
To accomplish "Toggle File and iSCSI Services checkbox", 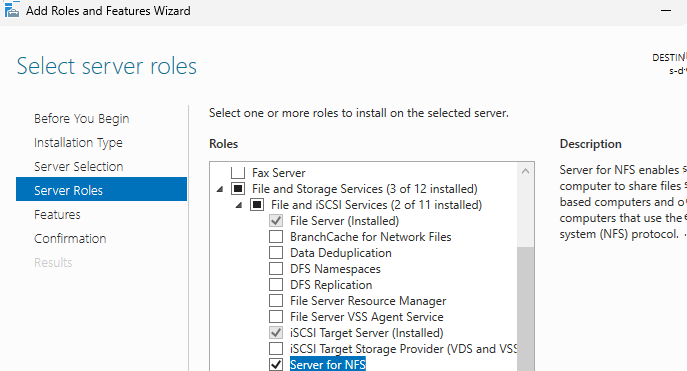I will 257,205.
